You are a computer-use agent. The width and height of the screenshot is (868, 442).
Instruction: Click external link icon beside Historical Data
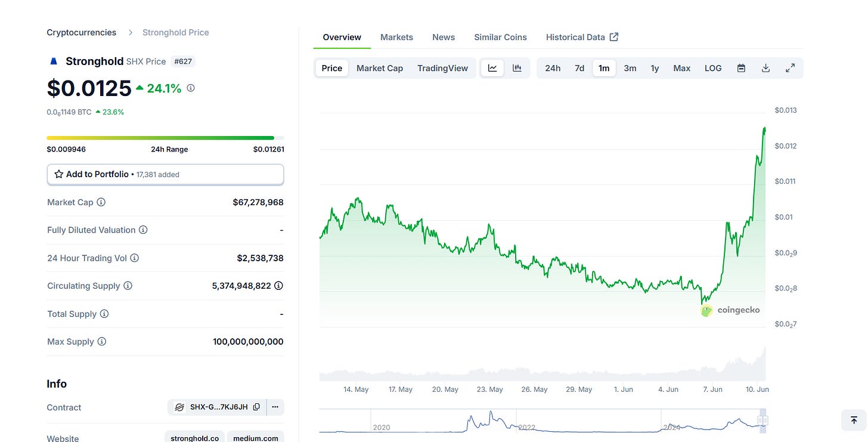614,37
